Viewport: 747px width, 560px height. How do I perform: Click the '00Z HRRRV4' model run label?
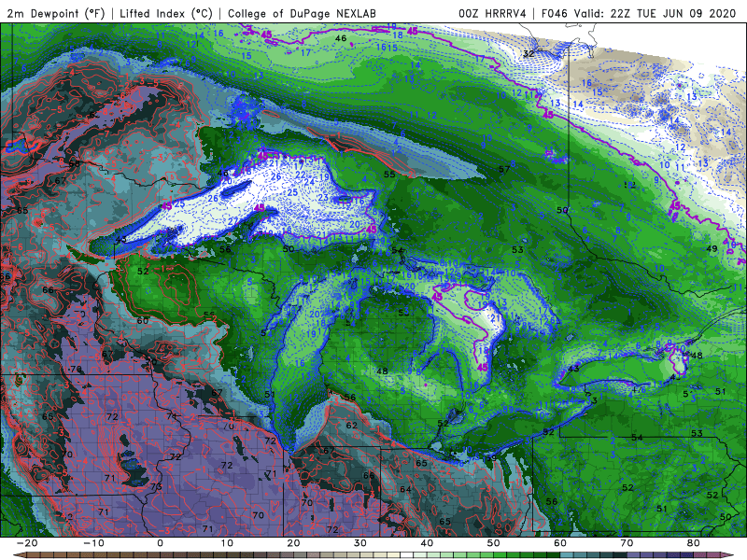pos(492,13)
